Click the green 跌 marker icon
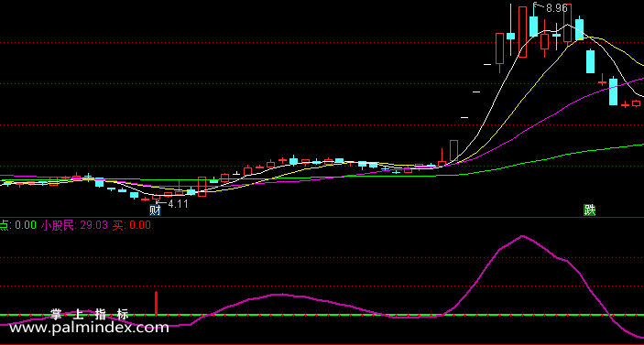 point(589,210)
